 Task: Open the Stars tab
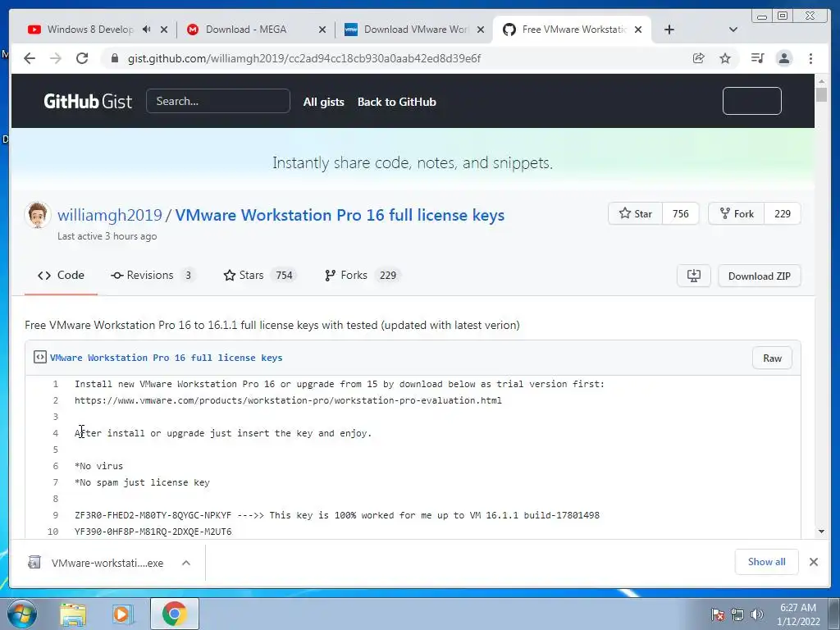click(x=260, y=276)
